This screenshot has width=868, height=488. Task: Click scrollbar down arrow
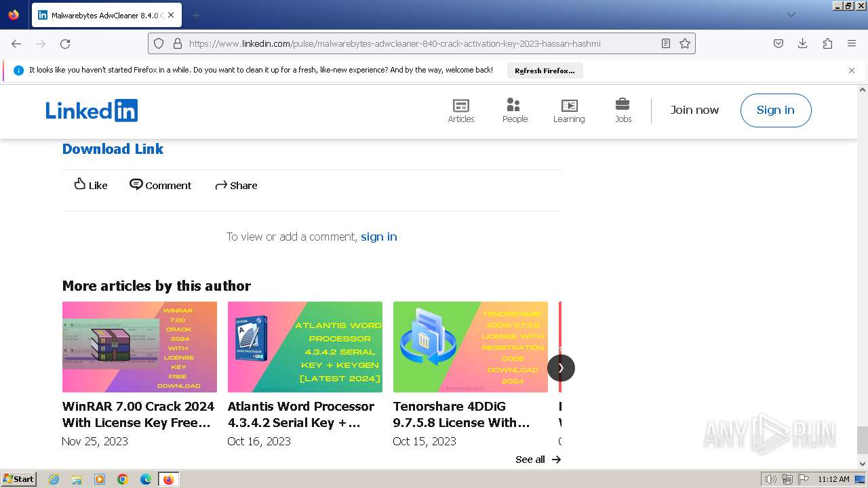pos(862,464)
